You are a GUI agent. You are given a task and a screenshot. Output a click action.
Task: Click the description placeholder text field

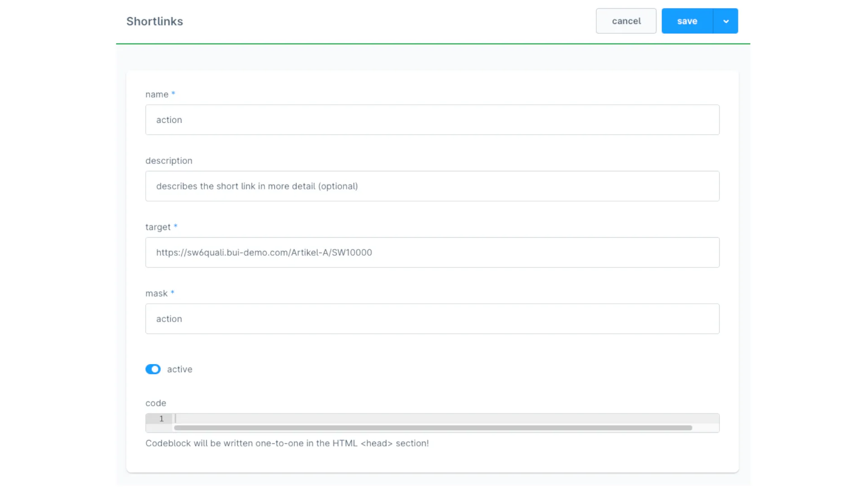pyautogui.click(x=432, y=186)
